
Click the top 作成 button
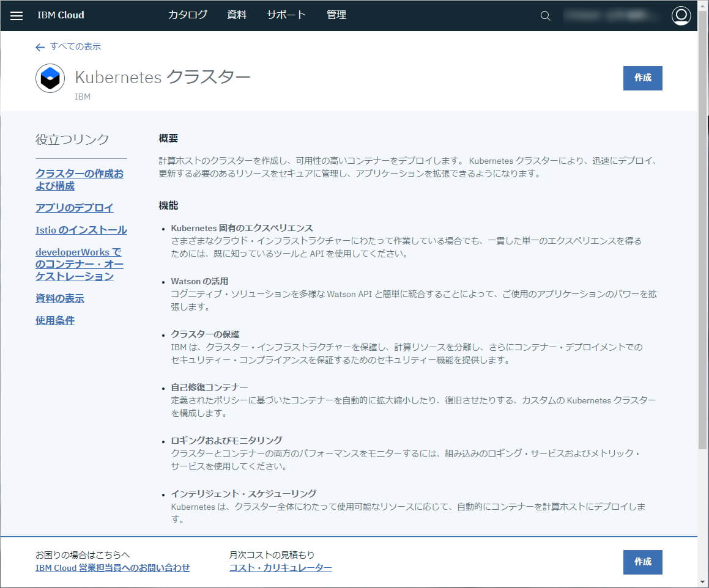pos(642,78)
